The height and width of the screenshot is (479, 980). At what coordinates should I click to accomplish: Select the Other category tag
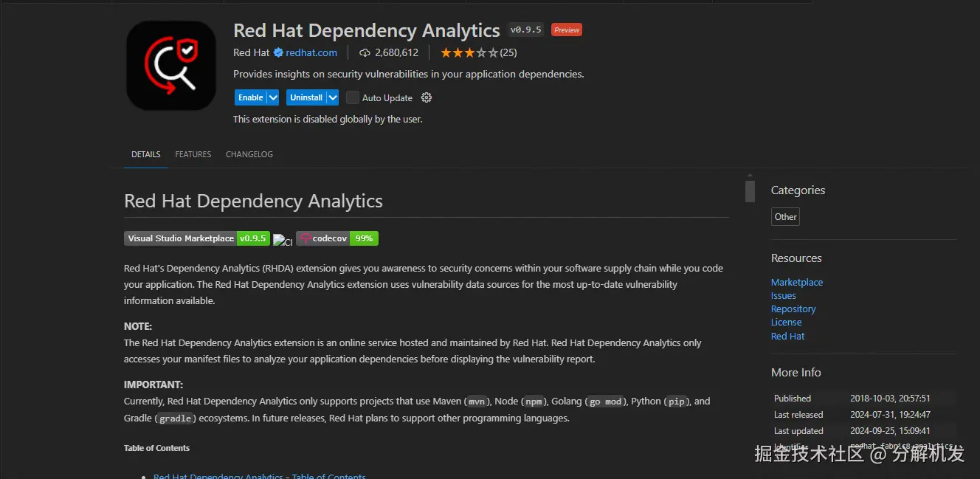[x=785, y=217]
